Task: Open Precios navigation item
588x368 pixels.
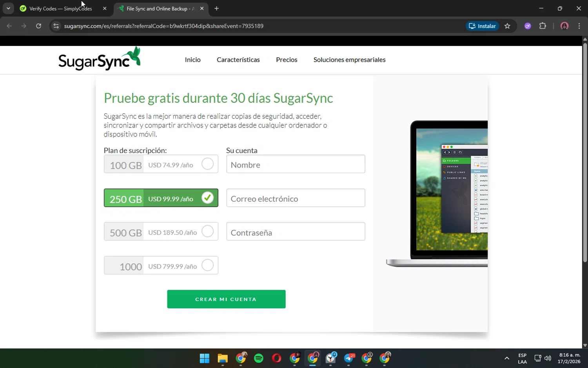Action: [x=287, y=60]
